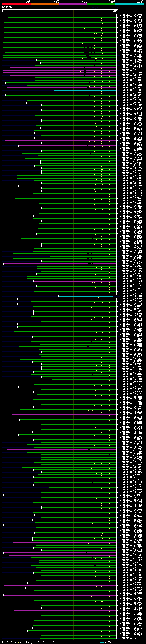Open hit UniRef100_B9MTA7
Viewport: 146px width, 644px height.
[x=131, y=198]
